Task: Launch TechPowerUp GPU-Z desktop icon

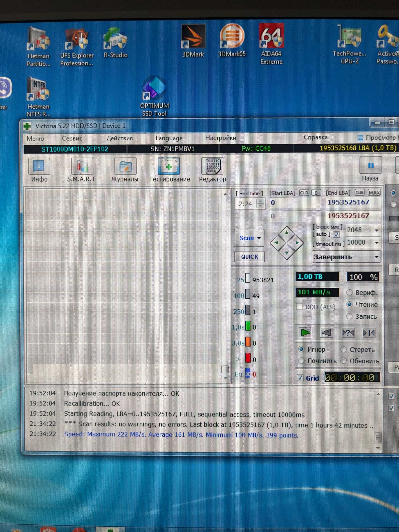Action: click(349, 44)
